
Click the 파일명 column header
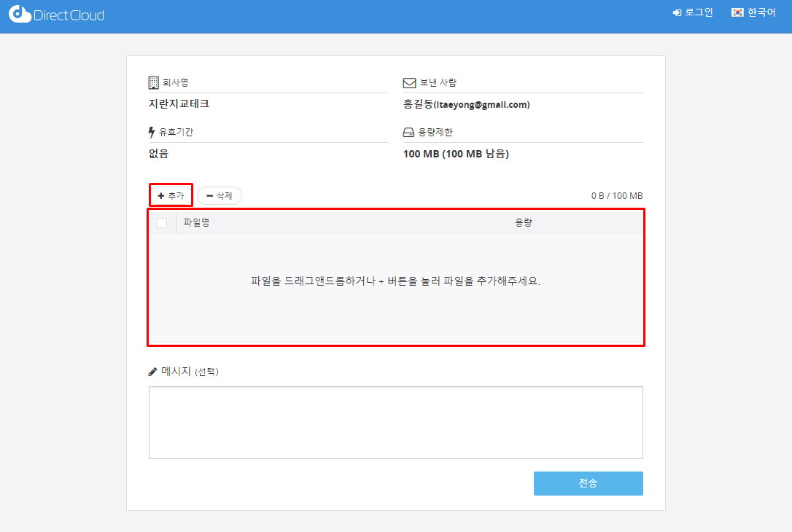197,223
